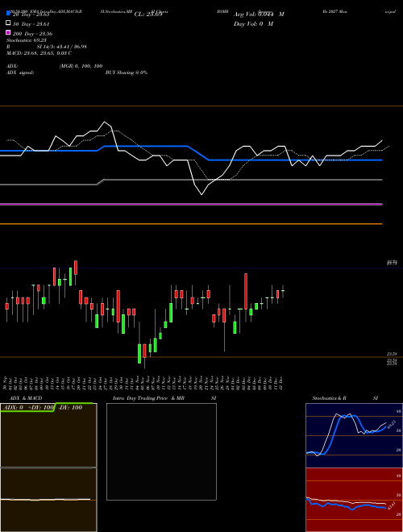Click the '-DY: 100' indicator label

coord(70,408)
